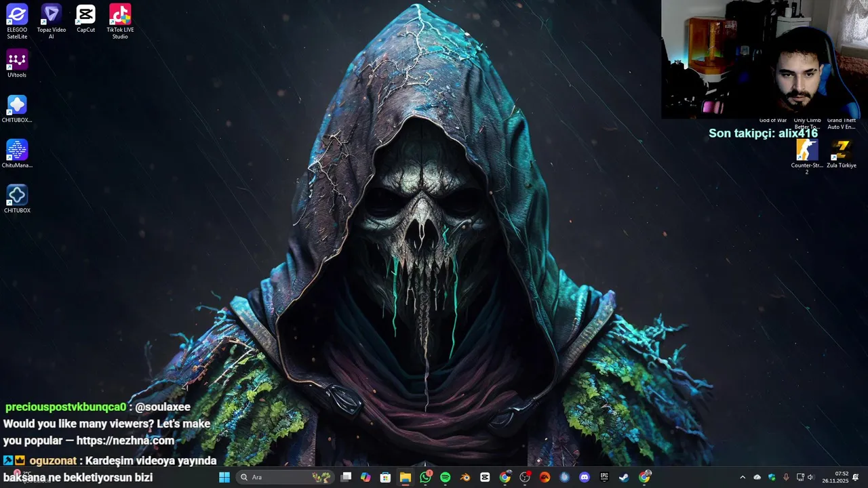
Task: Open Microsoft Store from the taskbar
Action: point(385,477)
